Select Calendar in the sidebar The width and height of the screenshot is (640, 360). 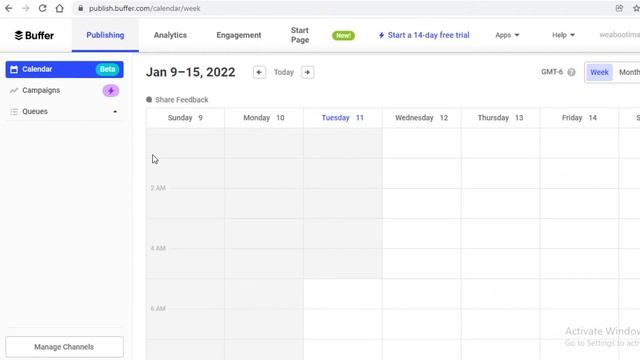click(64, 69)
